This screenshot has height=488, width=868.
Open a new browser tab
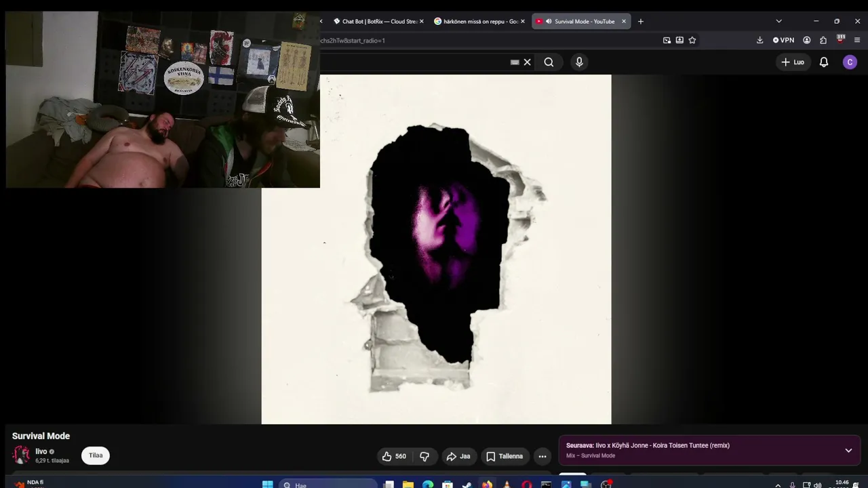coord(640,22)
